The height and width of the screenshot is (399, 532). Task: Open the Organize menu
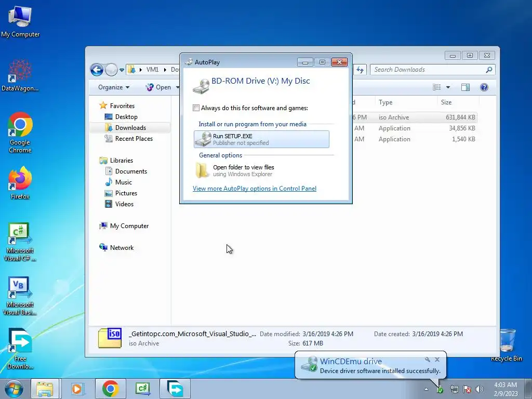(x=114, y=87)
